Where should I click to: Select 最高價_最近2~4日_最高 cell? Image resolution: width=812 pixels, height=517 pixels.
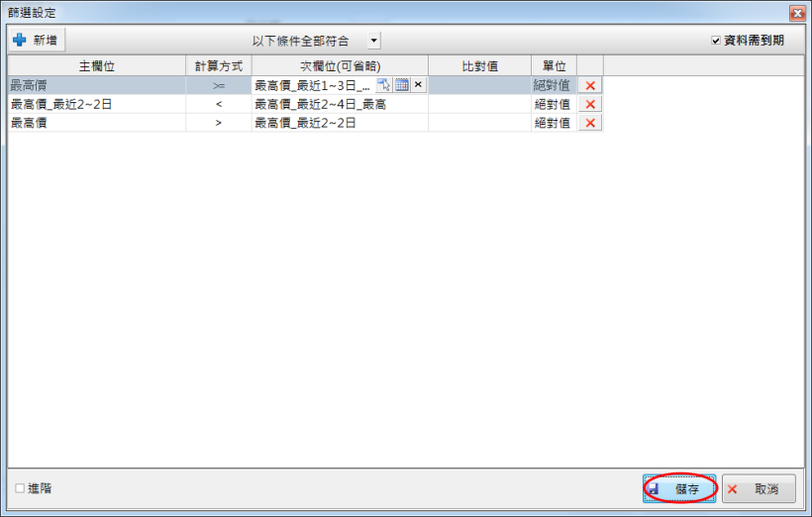(x=340, y=104)
